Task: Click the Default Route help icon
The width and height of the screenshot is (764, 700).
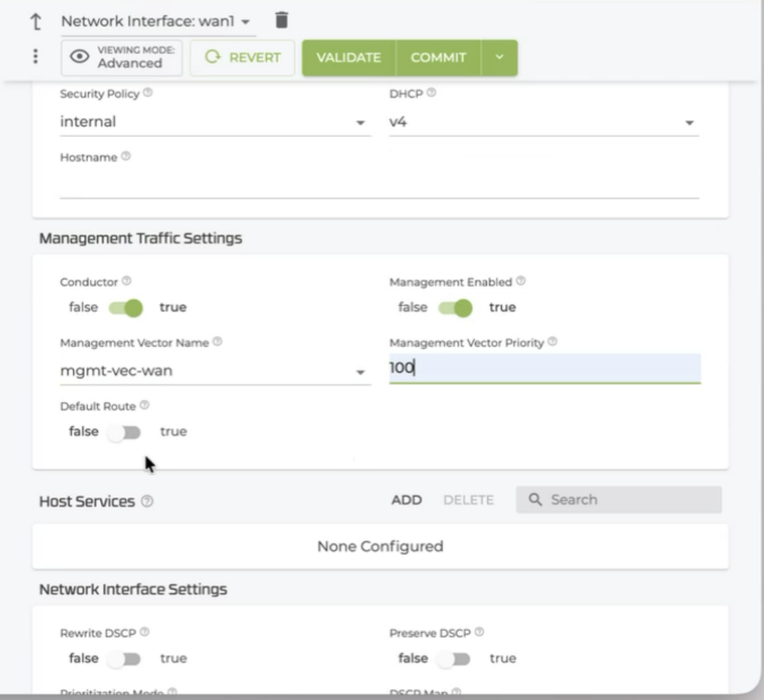Action: [x=144, y=405]
